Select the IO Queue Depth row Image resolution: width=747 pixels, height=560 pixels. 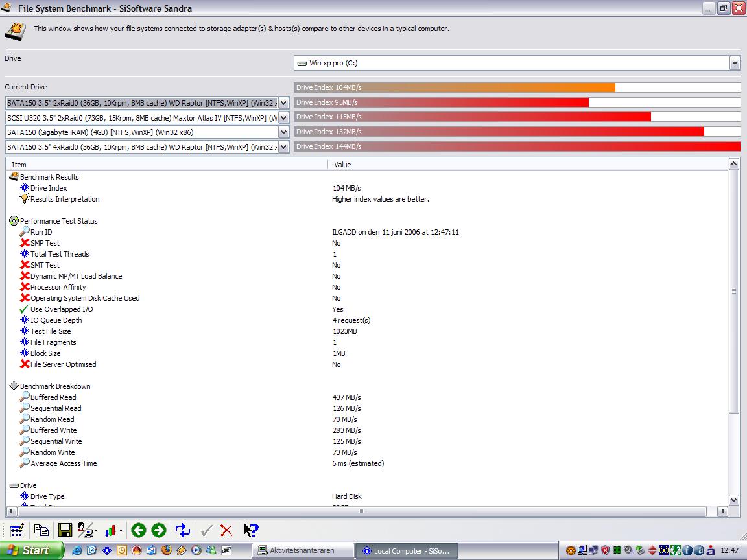click(x=367, y=320)
